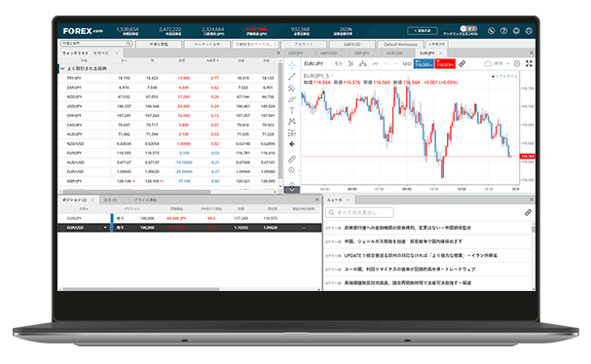Toggle chart fullscreen mode
This screenshot has height=364, width=591.
[x=529, y=63]
